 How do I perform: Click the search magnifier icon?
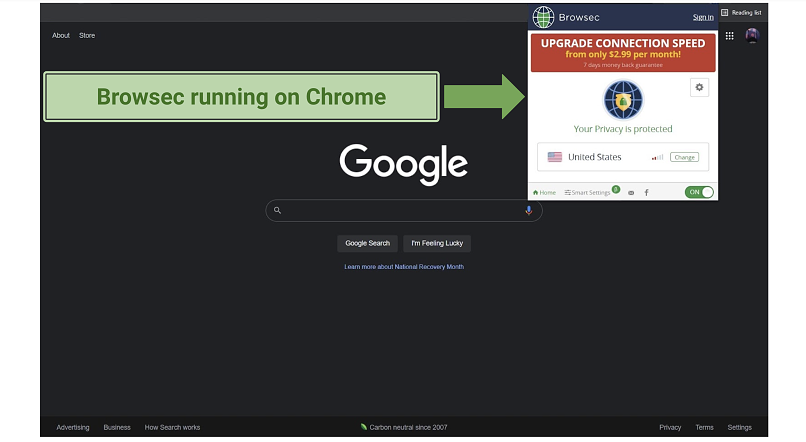point(277,210)
